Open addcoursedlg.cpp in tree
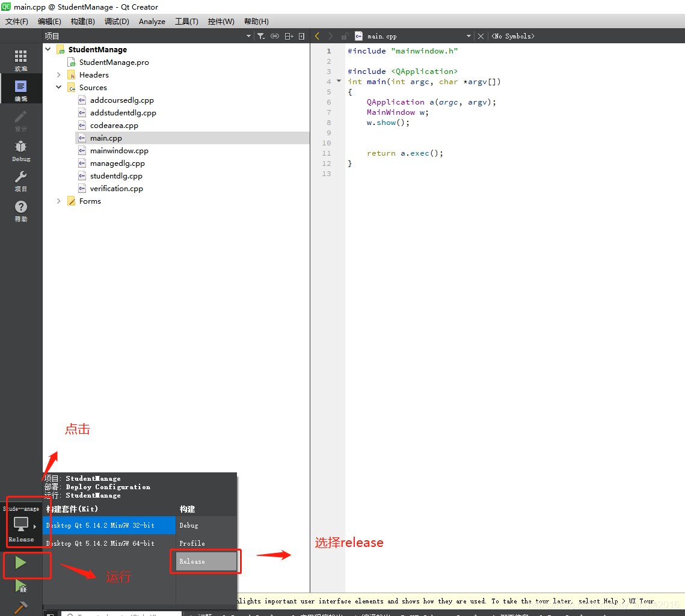Viewport: 685px width, 616px height. coord(122,100)
